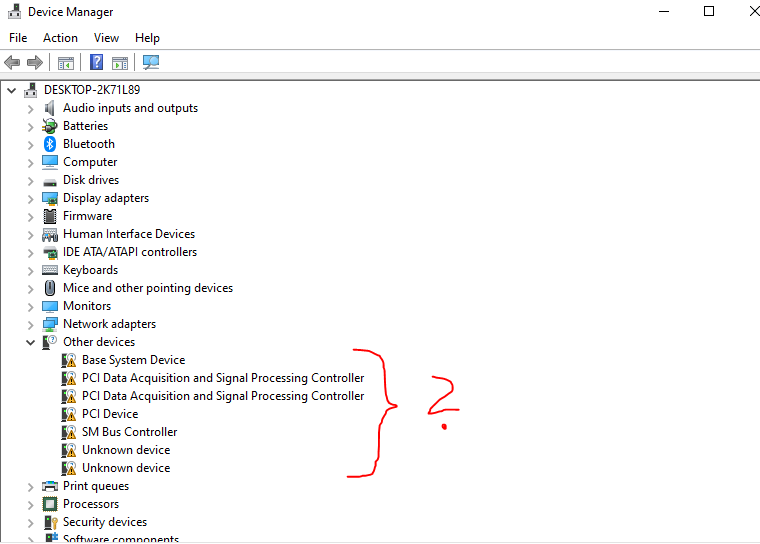
Task: Click the Firmware chip icon
Action: [x=49, y=216]
